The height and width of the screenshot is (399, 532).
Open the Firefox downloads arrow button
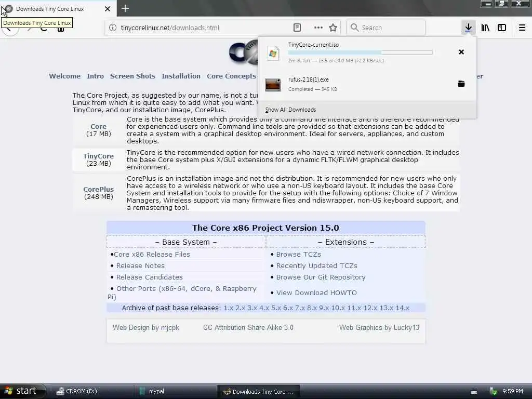coord(468,28)
